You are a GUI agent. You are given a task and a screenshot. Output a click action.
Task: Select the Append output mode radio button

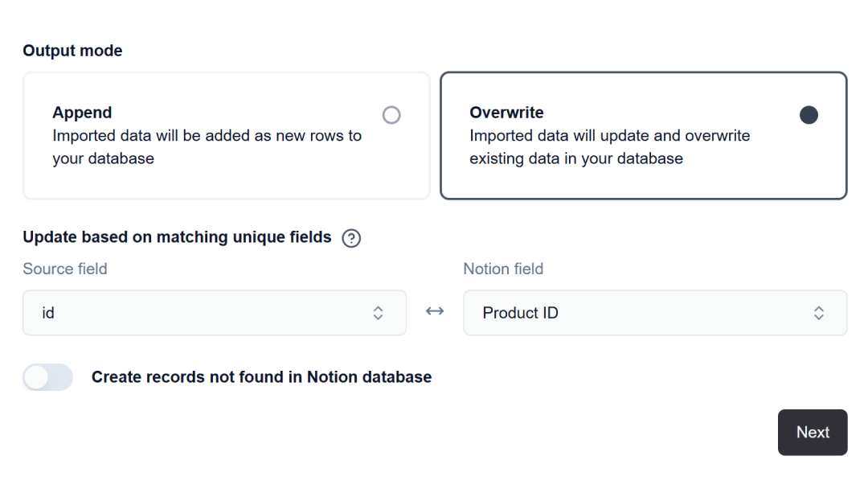point(391,115)
